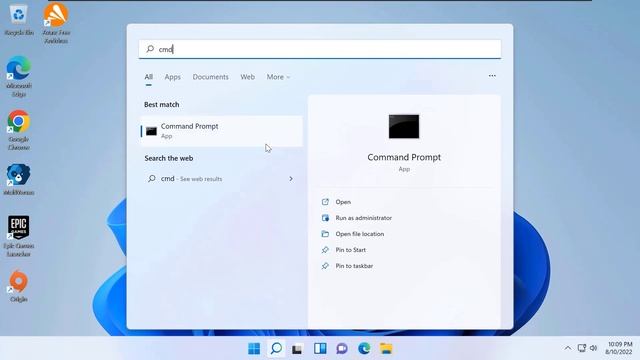Click the volume icon in system tray
Screen dimensions: 640x360
[x=593, y=348]
